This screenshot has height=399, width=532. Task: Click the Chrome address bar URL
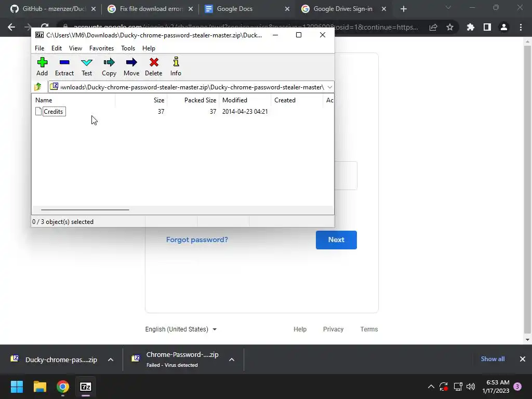(x=246, y=27)
